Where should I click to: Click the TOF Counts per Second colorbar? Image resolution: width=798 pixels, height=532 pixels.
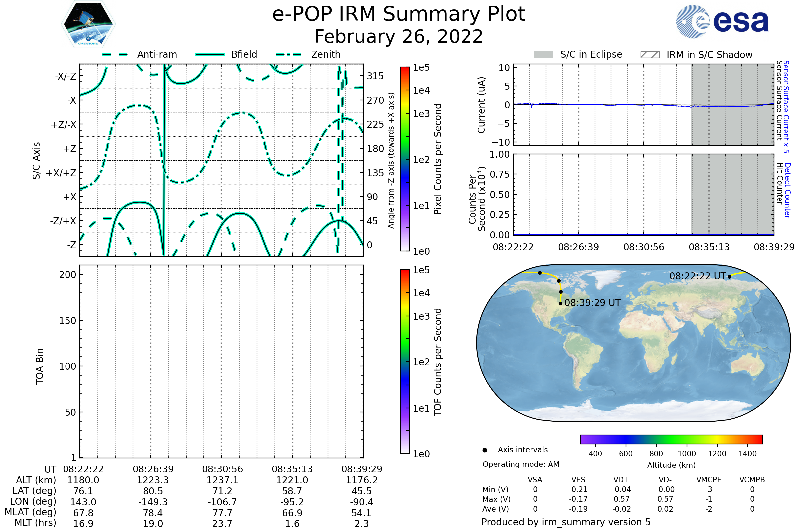405,361
